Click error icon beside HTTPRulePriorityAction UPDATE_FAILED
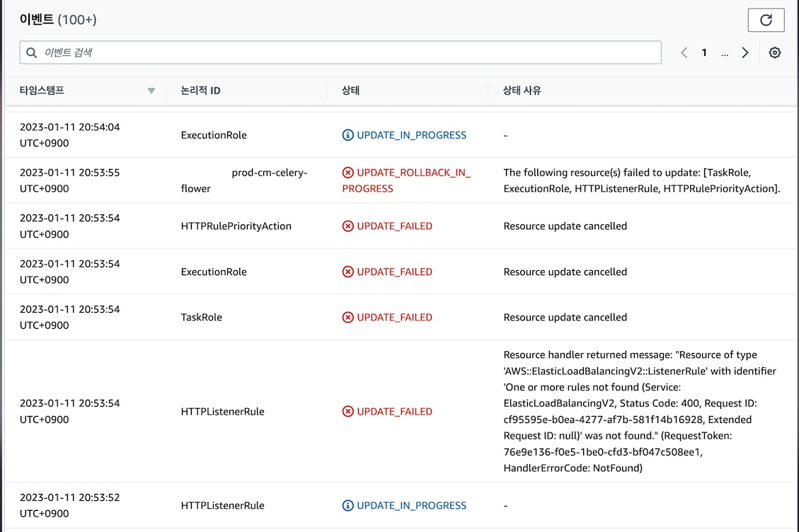Viewport: 799px width, 532px height. (347, 226)
